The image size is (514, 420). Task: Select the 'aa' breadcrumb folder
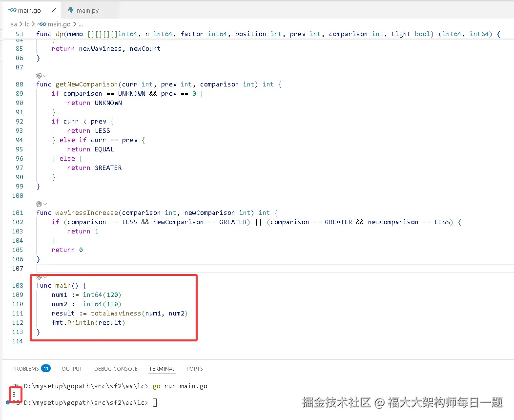14,24
